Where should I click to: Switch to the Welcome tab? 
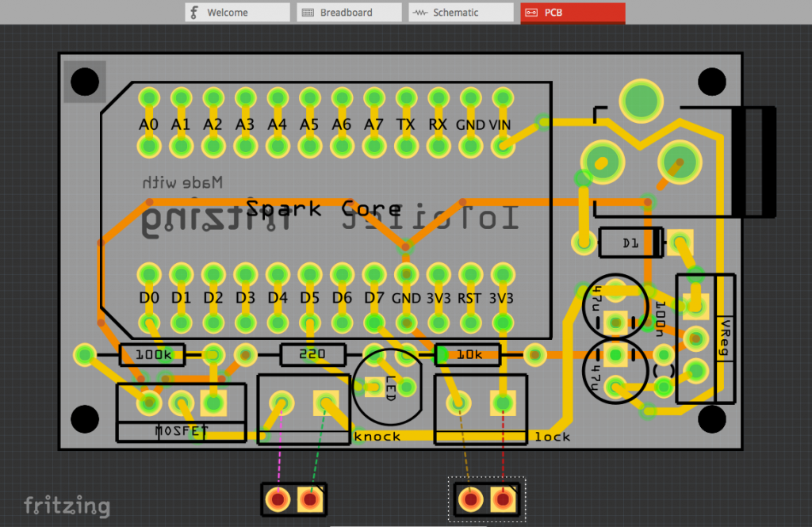[x=237, y=13]
